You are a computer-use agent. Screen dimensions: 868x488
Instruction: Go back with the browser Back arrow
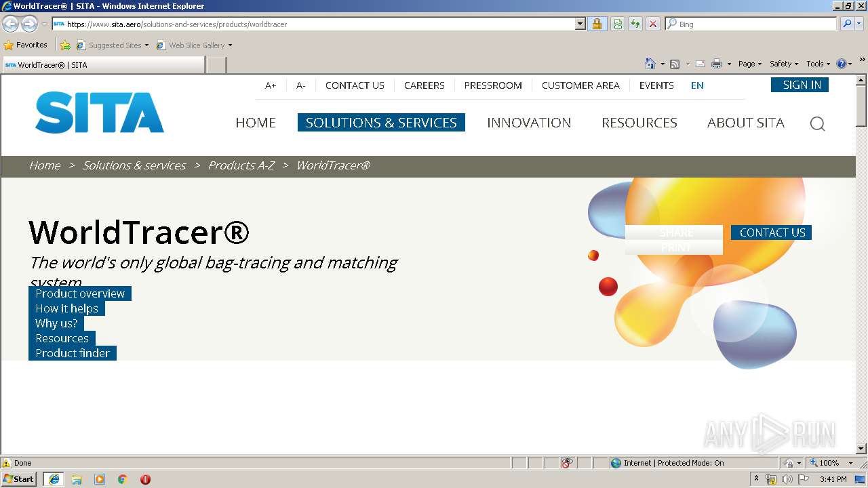[x=11, y=24]
